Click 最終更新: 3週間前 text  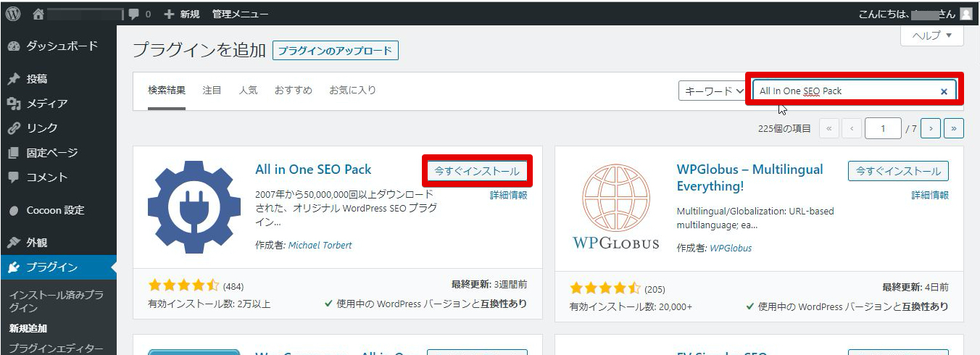click(489, 285)
